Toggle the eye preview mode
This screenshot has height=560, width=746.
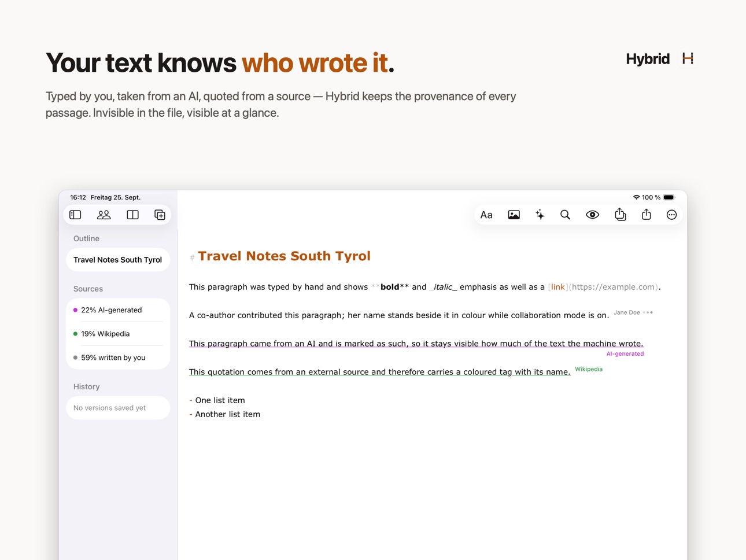pos(592,215)
